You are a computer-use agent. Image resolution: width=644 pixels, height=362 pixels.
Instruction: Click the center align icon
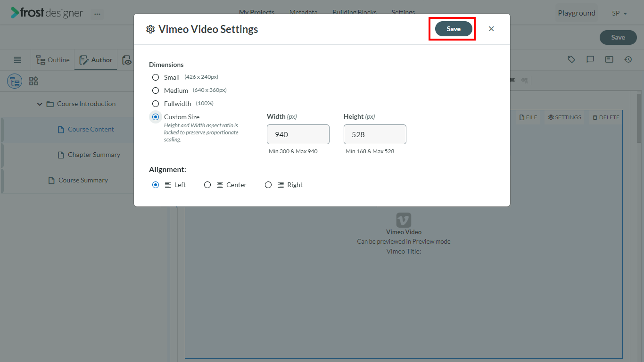pyautogui.click(x=220, y=185)
